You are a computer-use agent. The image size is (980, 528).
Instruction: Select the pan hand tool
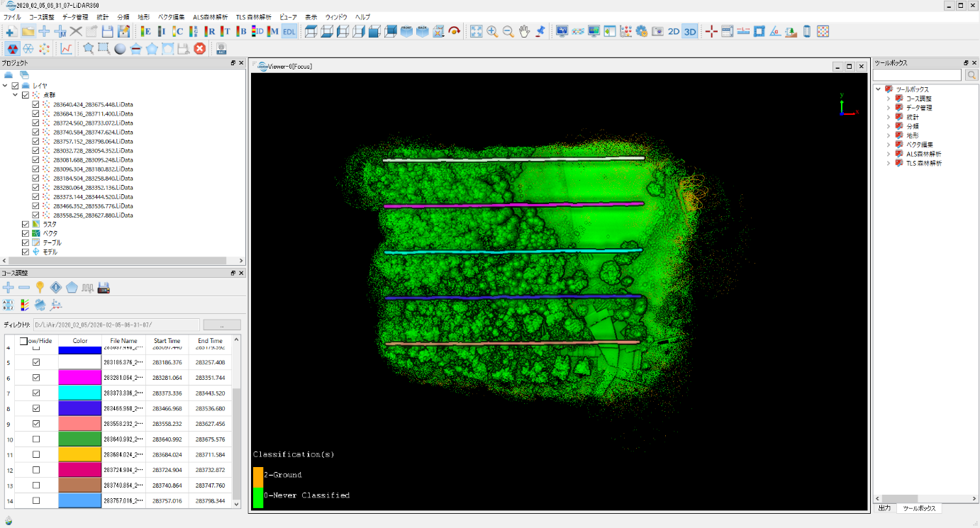tap(524, 31)
